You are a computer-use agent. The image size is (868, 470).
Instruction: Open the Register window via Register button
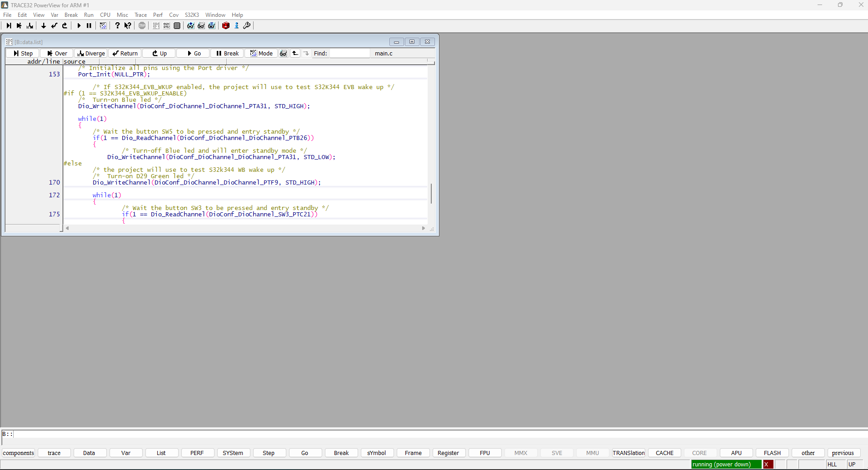click(448, 453)
